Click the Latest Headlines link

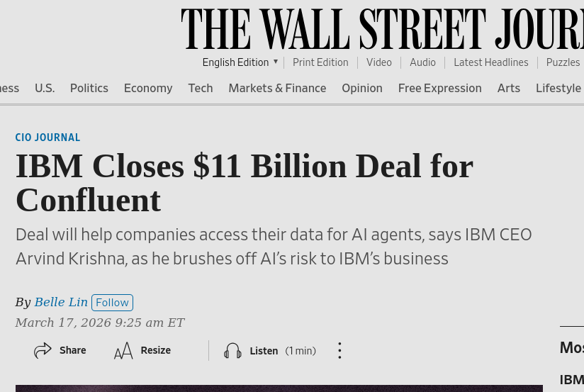491,62
